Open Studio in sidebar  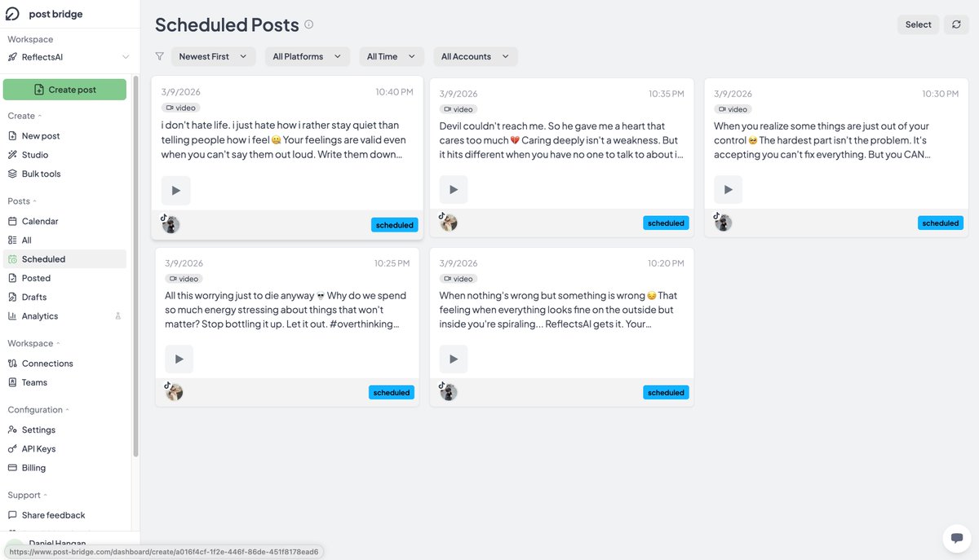point(64,155)
